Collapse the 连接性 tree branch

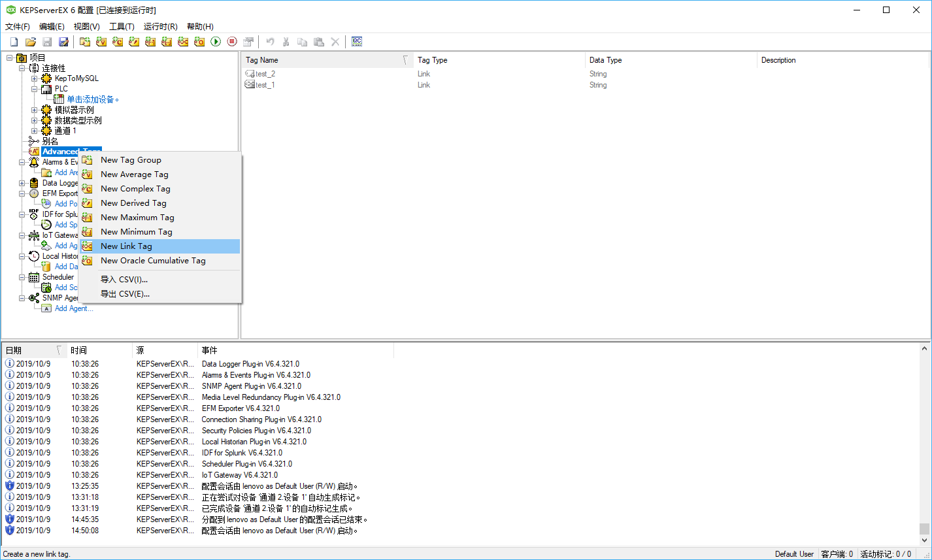(20, 67)
